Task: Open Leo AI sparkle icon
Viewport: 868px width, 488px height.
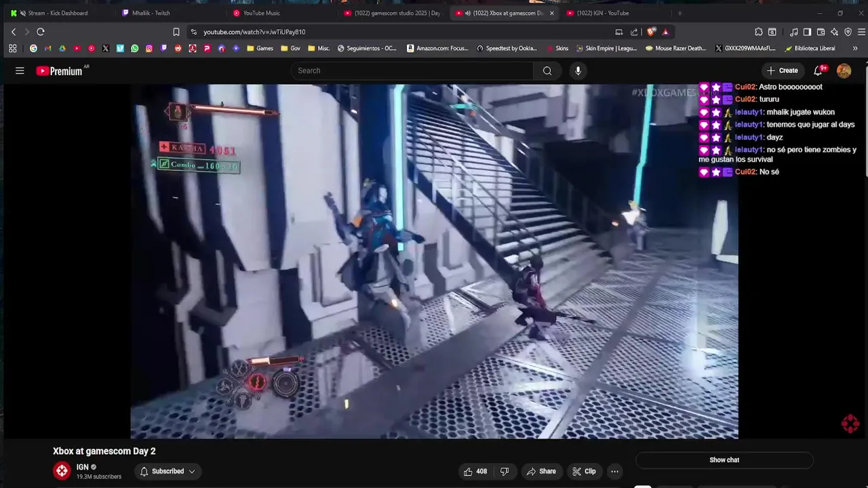Action: click(x=834, y=32)
